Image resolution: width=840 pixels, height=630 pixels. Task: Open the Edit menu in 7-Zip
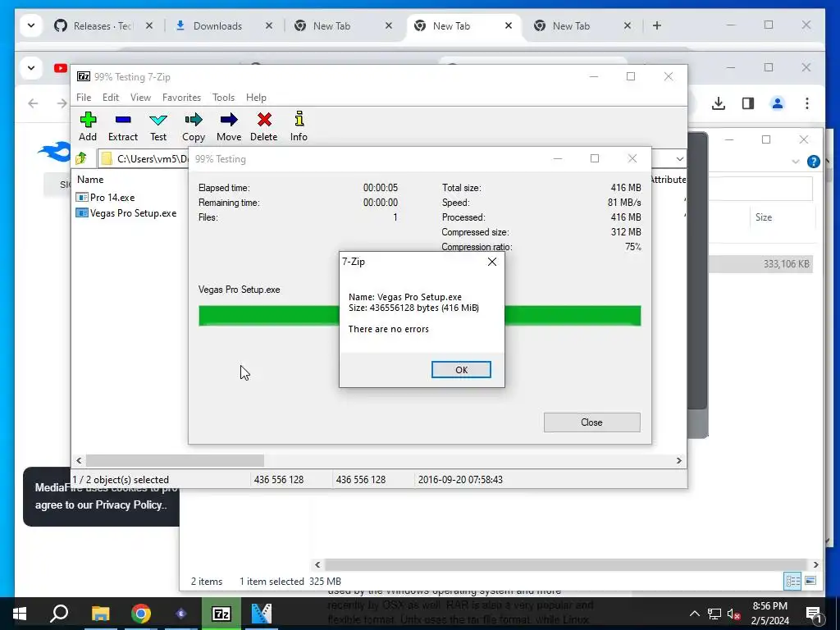(x=111, y=98)
